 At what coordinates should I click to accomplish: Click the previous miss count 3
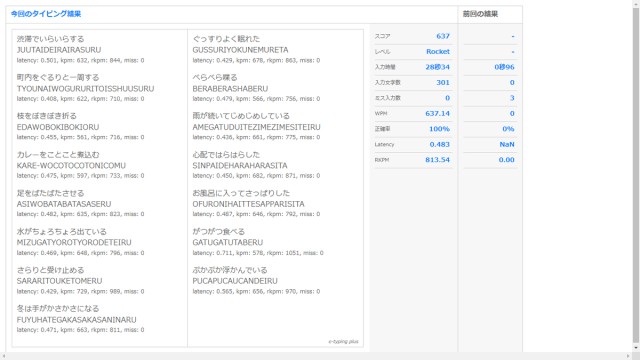pos(512,98)
